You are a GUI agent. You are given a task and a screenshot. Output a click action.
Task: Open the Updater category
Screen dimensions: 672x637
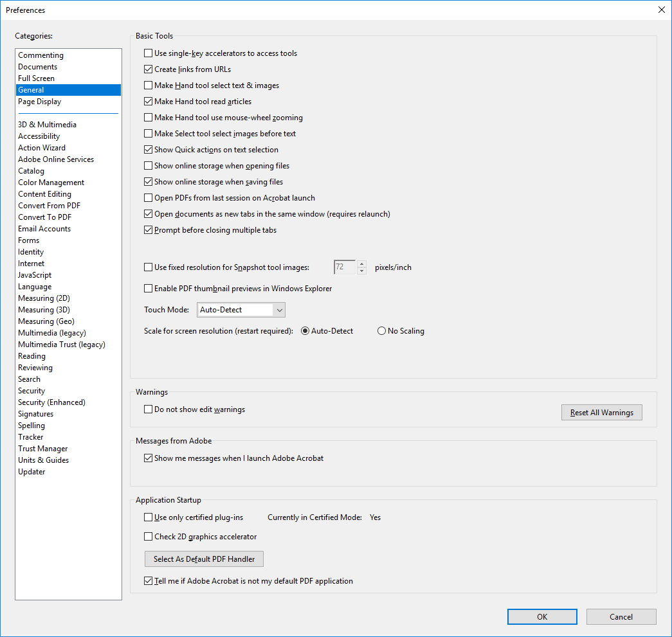pos(69,472)
